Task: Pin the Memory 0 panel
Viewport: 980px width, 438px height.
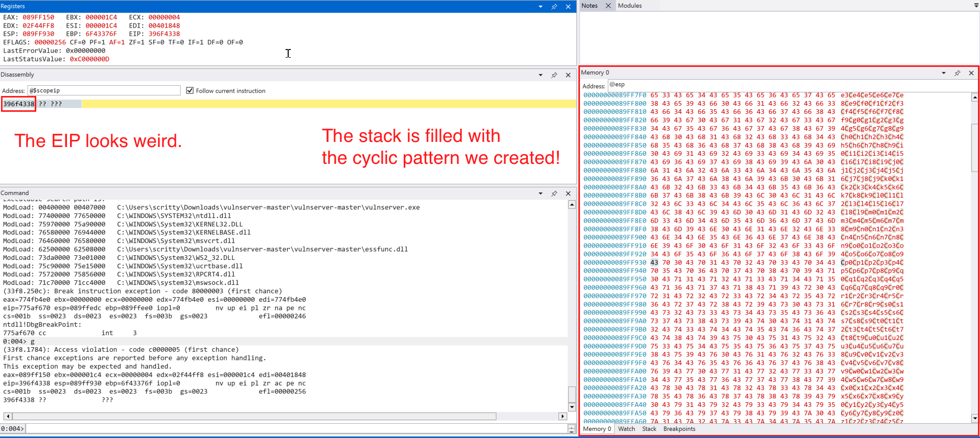Action: click(x=958, y=73)
